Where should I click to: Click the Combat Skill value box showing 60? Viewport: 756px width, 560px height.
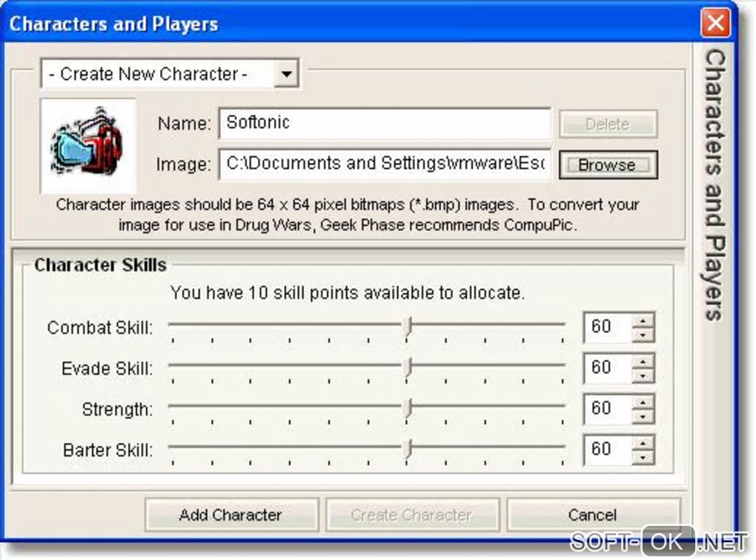click(608, 327)
